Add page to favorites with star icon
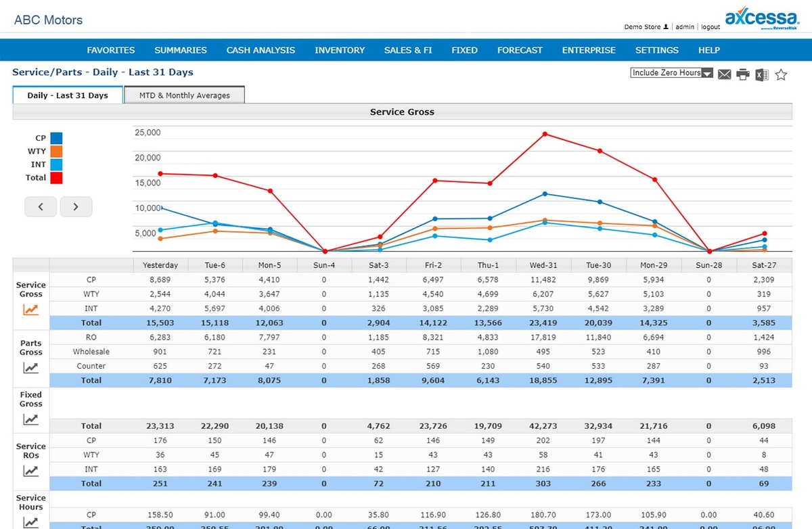 click(781, 74)
